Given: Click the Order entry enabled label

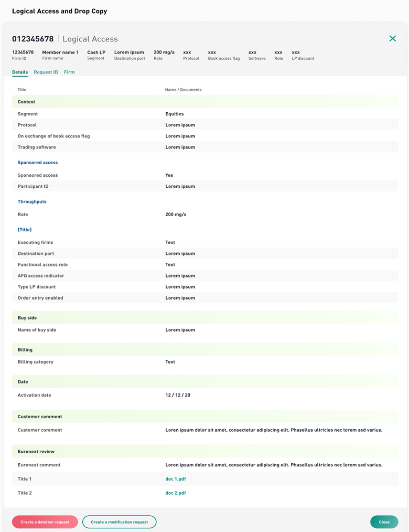Looking at the screenshot, I should pyautogui.click(x=40, y=298).
